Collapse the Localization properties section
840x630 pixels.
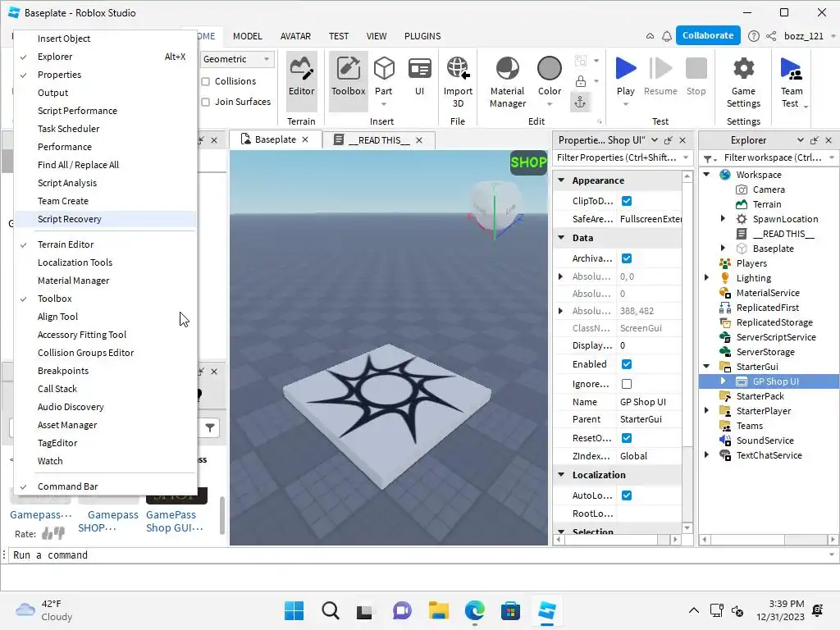point(561,475)
